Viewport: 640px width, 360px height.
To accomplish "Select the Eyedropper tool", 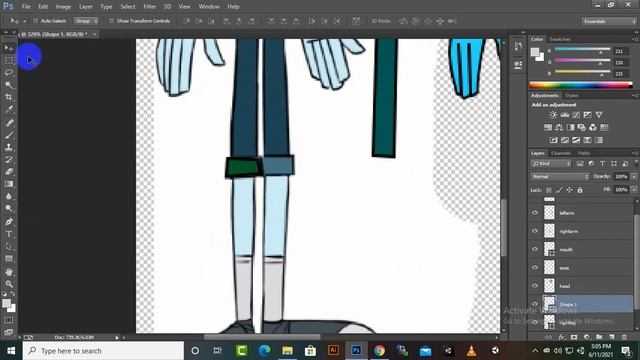I will (9, 109).
